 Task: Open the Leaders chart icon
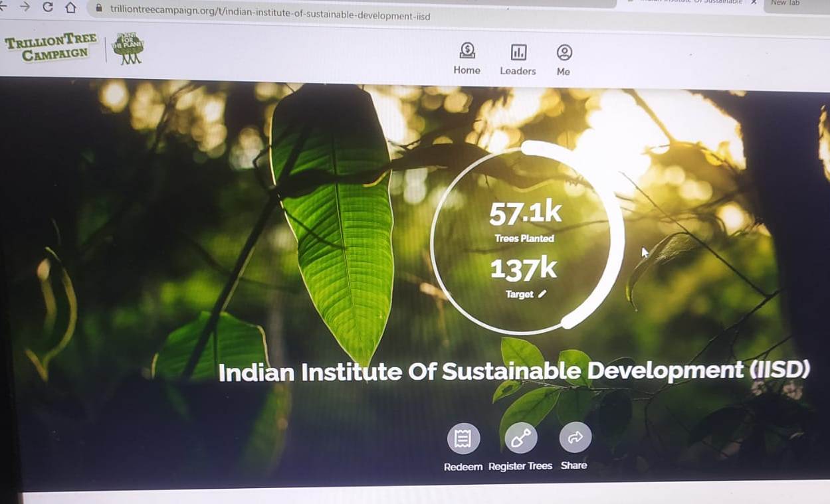tap(518, 52)
